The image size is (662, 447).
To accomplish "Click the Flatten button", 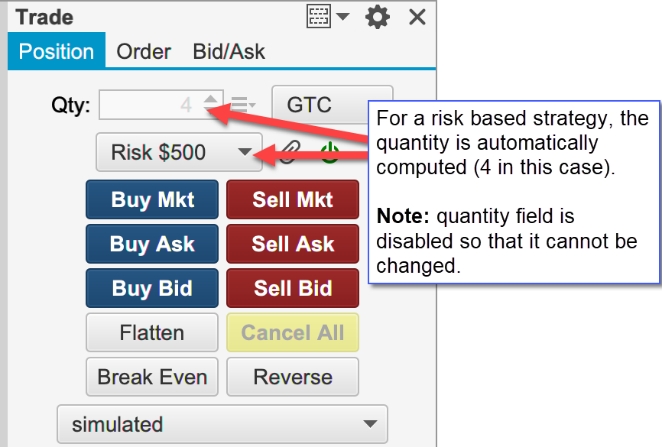I will coord(152,333).
